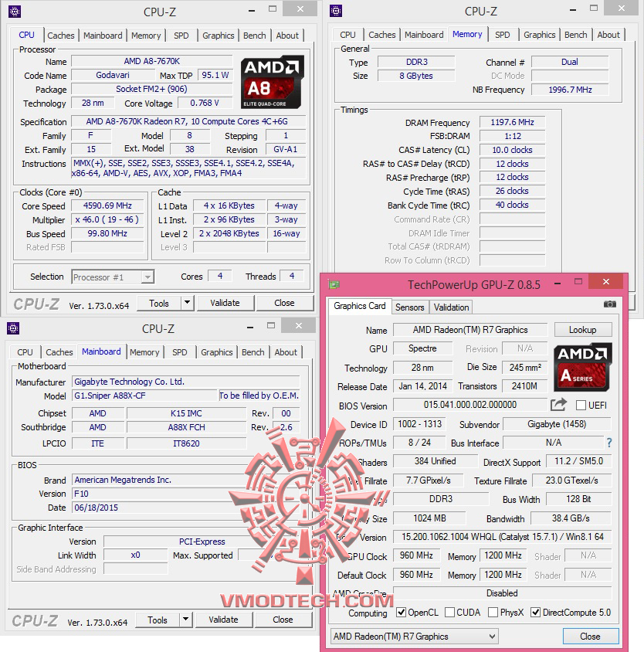
Task: Click Close button in CPU window
Action: coord(284,303)
